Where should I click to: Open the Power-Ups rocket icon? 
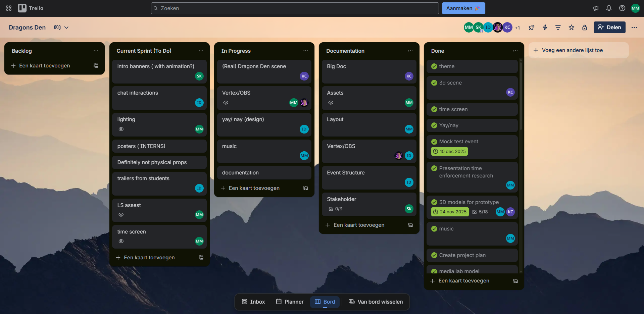[532, 28]
